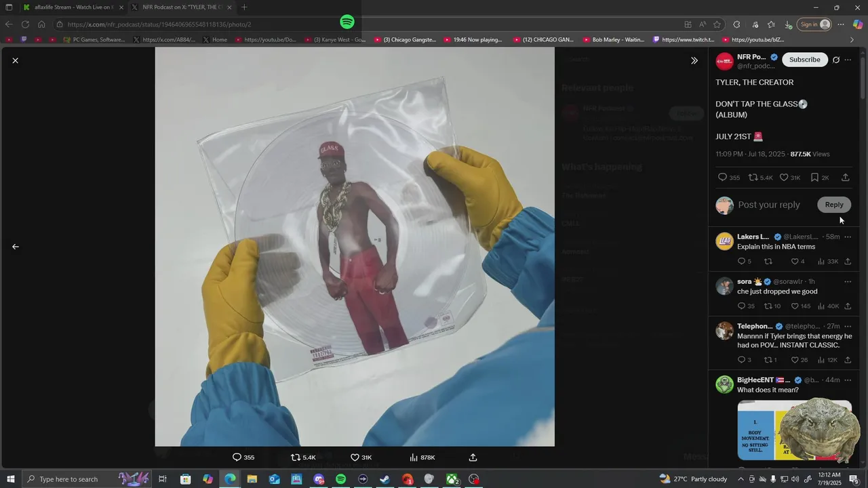Open the 'PC Games, Software' bookmark
Image resolution: width=868 pixels, height=488 pixels.
click(x=94, y=40)
